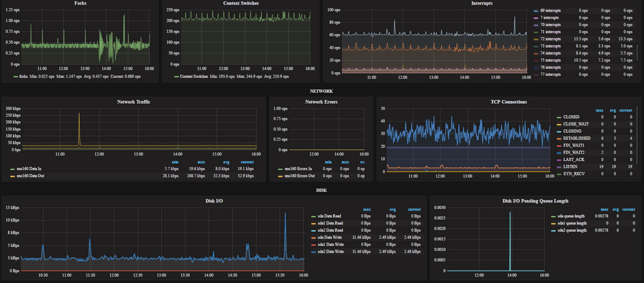Toggle sda2 Data Write series
Viewport: 644px width, 283px height.
pos(331,252)
